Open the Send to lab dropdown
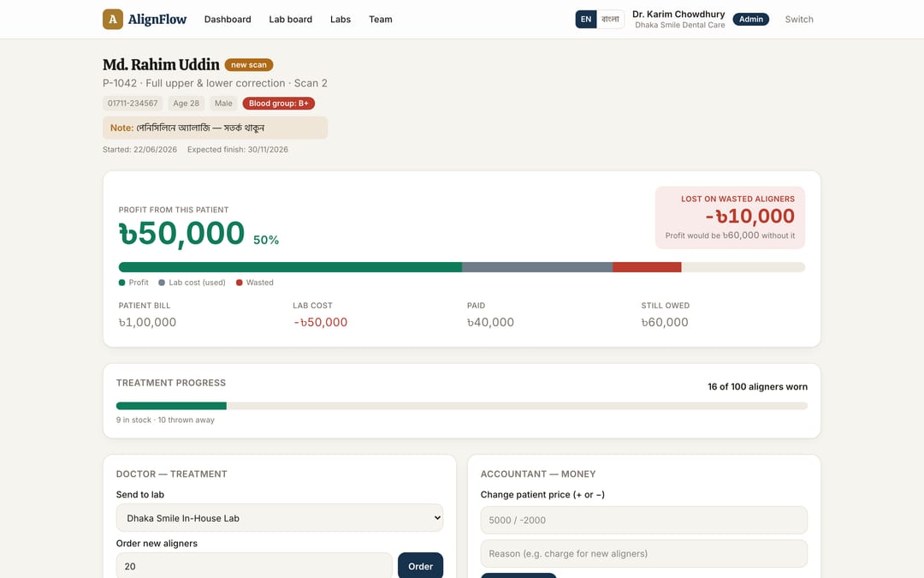This screenshot has height=578, width=924. pyautogui.click(x=279, y=518)
